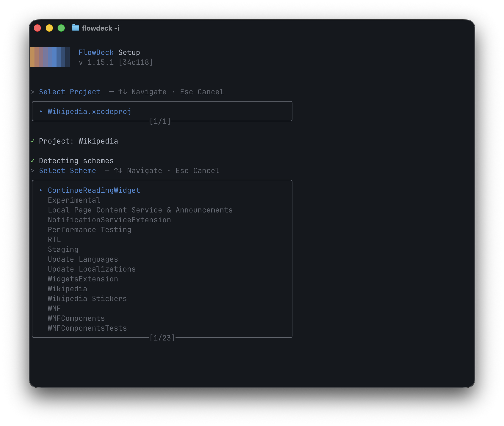Image resolution: width=504 pixels, height=426 pixels.
Task: Click Esc Cancel hint beside Select Project
Action: click(x=202, y=92)
